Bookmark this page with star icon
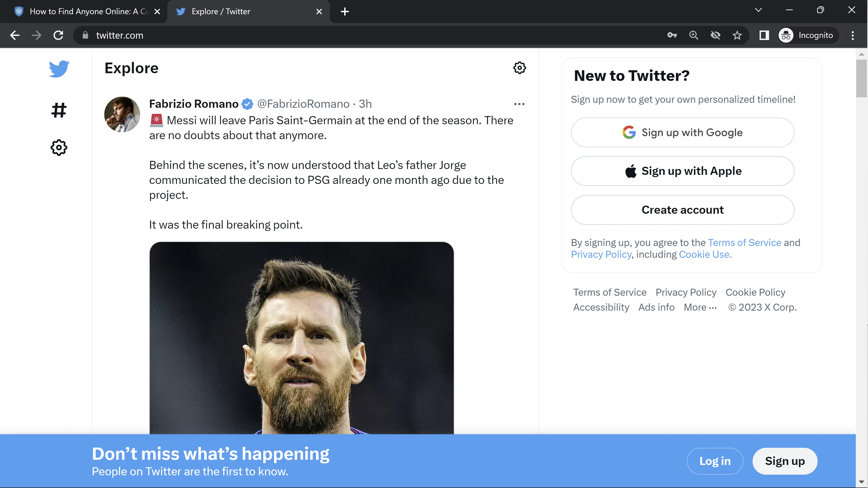The height and width of the screenshot is (488, 868). pyautogui.click(x=737, y=35)
